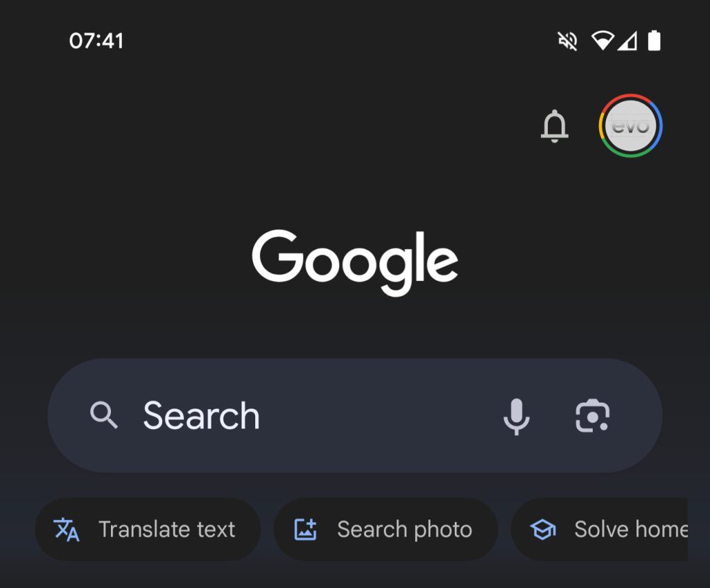710x588 pixels.
Task: Click the add image icon
Action: (306, 530)
